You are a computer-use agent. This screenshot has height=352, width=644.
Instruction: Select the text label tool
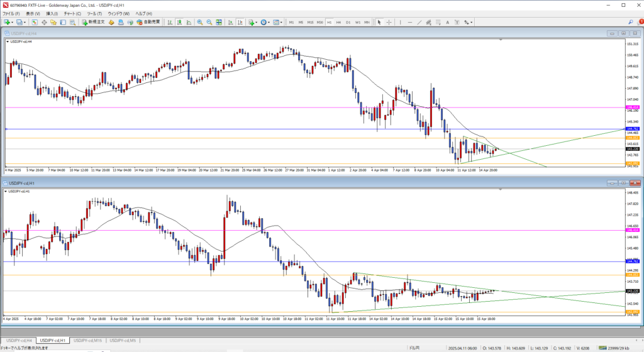[457, 22]
